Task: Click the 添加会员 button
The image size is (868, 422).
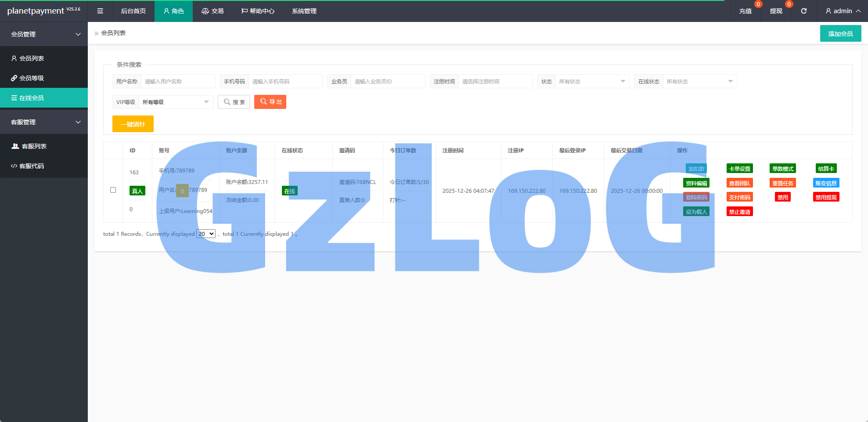Action: (x=840, y=34)
